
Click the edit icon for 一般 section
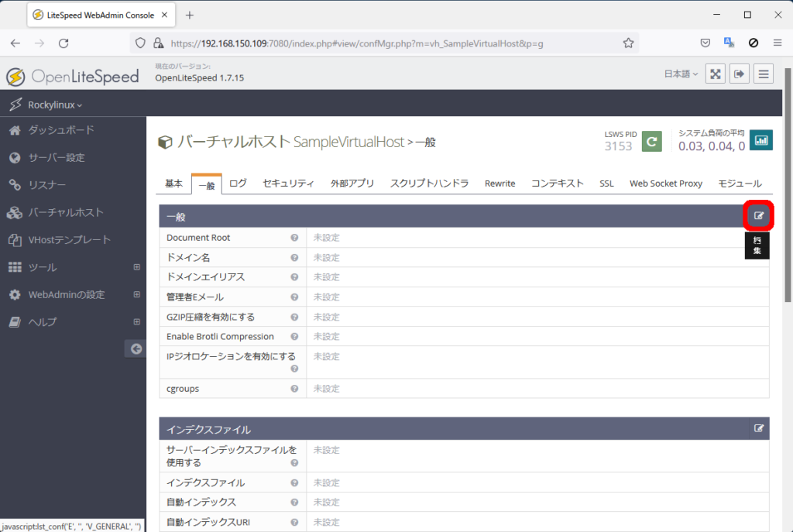tap(759, 216)
